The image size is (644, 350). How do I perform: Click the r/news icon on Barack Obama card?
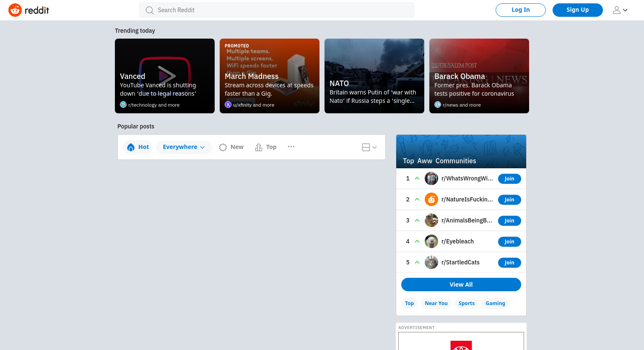coord(438,104)
